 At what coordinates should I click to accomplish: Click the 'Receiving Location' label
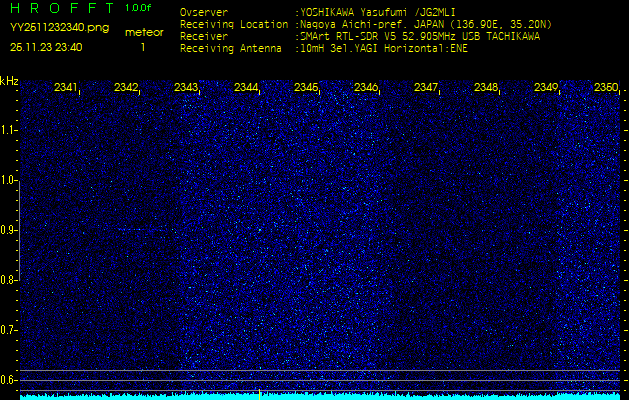point(234,24)
